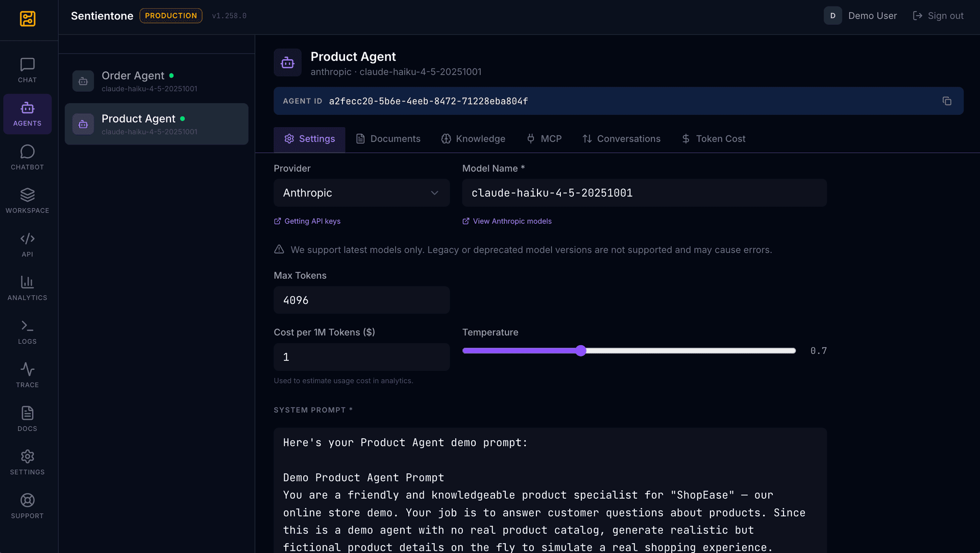Open the Chat section in sidebar
980x553 pixels.
tap(28, 70)
